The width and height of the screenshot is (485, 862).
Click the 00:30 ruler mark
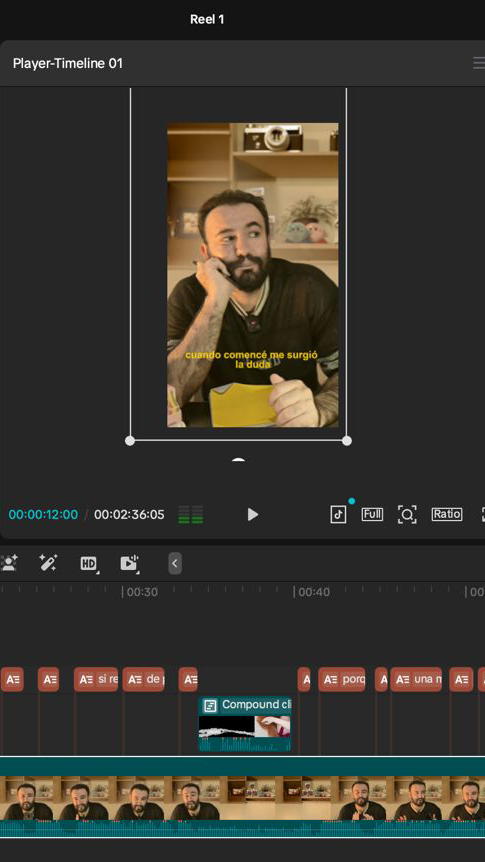tap(140, 592)
